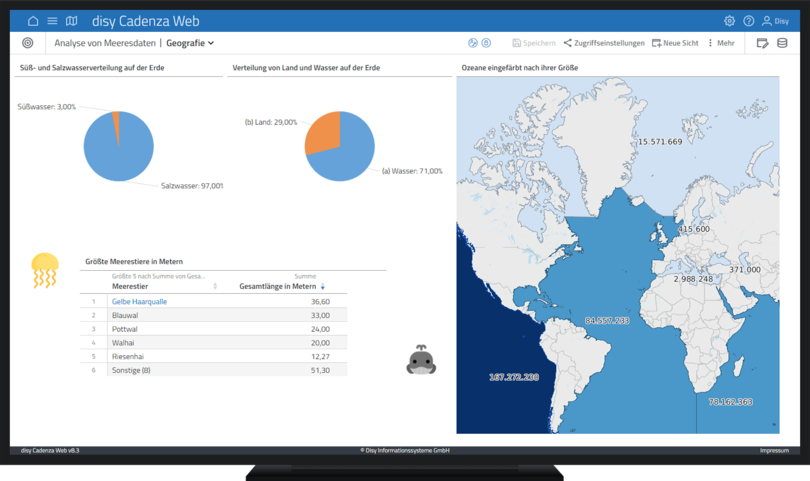Go to the home page icon

click(33, 21)
